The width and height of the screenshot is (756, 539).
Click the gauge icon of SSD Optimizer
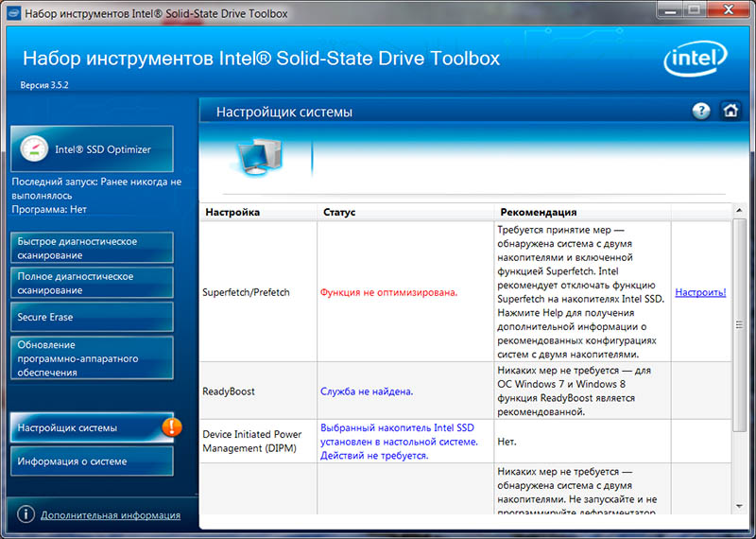(34, 149)
